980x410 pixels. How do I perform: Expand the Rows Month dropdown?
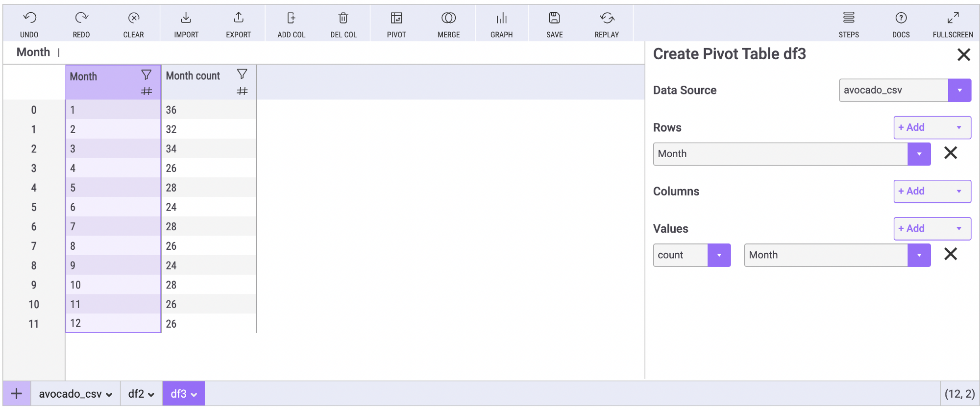(x=919, y=154)
